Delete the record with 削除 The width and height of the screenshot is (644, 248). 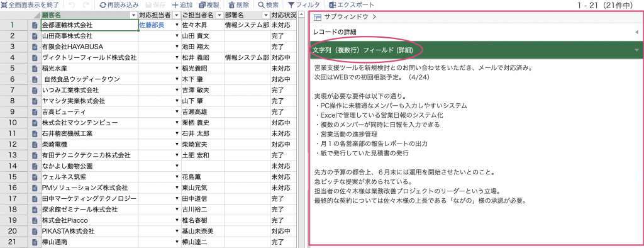coord(240,5)
